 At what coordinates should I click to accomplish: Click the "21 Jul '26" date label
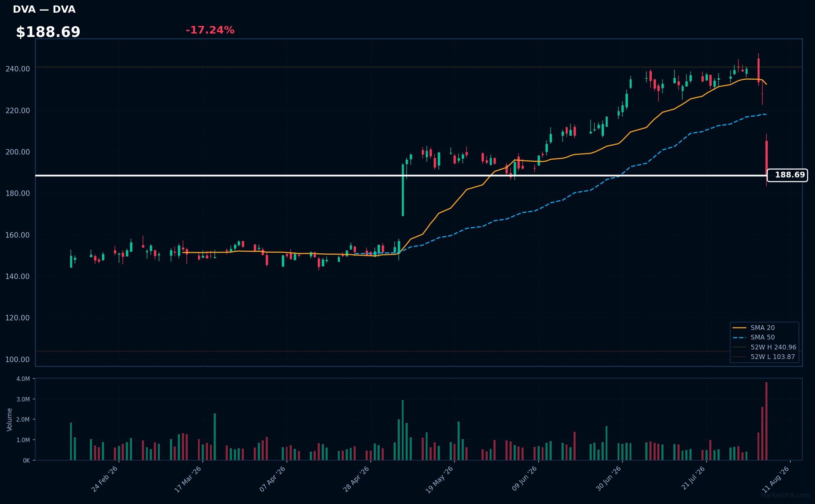tap(694, 478)
